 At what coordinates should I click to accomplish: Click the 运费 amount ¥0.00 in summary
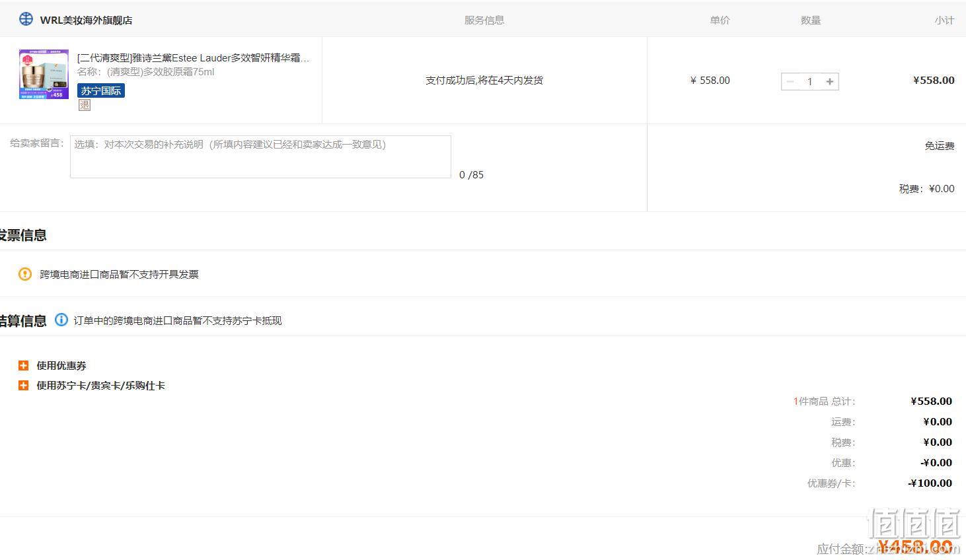[938, 422]
